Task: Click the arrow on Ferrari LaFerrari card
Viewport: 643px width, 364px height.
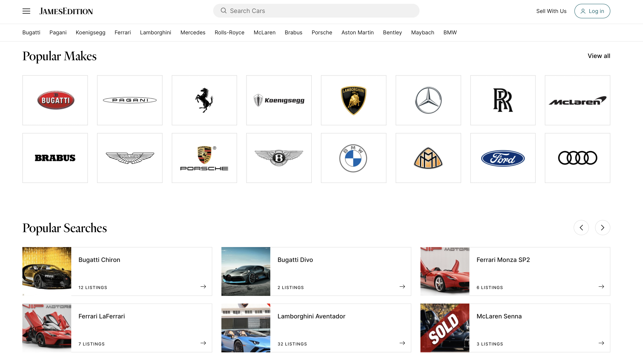Action: 203,343
